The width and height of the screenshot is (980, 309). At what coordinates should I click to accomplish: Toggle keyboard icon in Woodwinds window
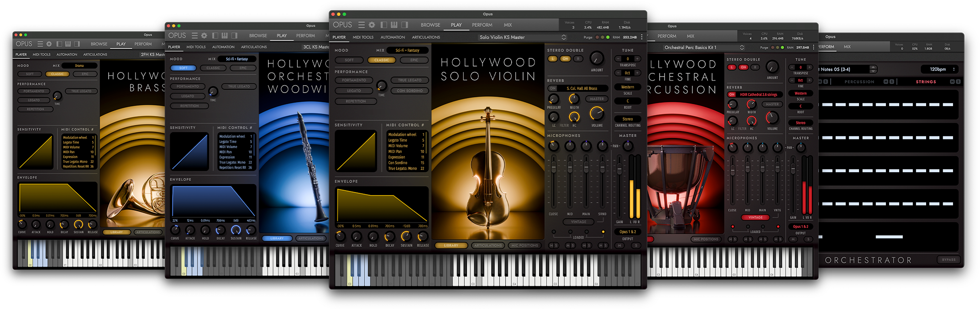point(225,36)
